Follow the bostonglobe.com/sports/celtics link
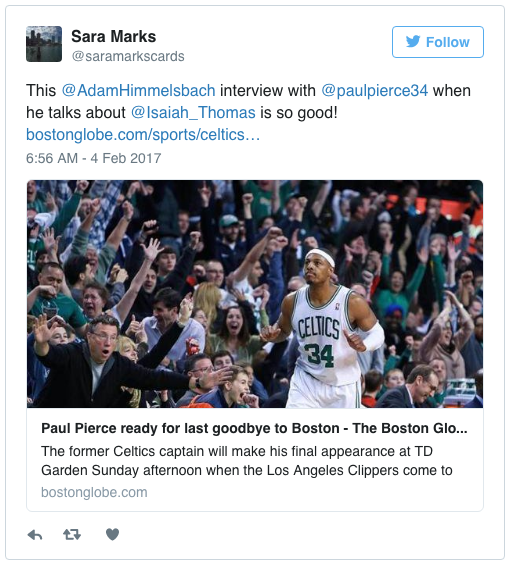Viewport: 510px width, 567px height. (x=143, y=135)
